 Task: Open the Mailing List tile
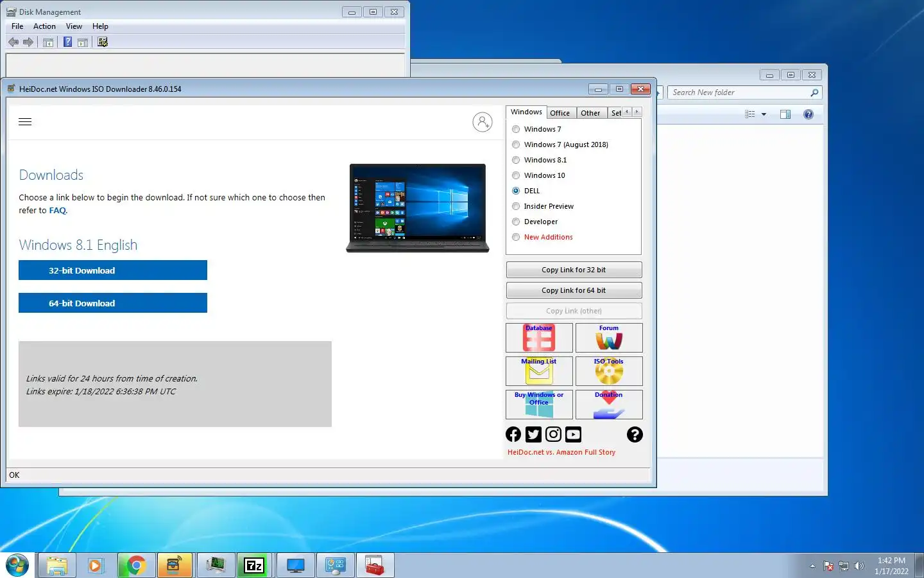click(x=539, y=371)
